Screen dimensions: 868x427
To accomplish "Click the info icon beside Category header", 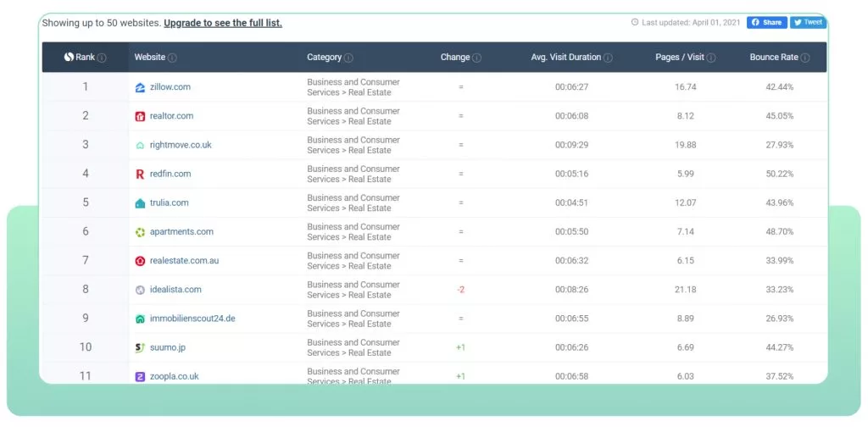I will pos(348,58).
